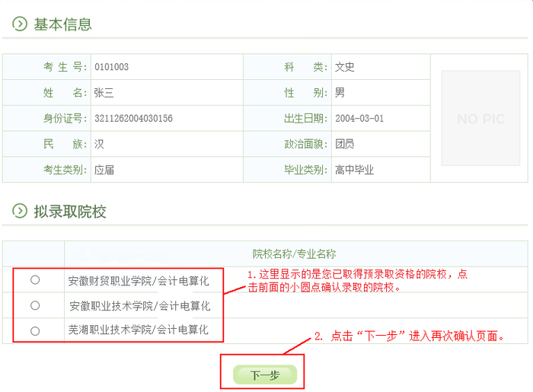Click the arrow icon beside 基本信息
The height and width of the screenshot is (392, 533).
coord(20,24)
